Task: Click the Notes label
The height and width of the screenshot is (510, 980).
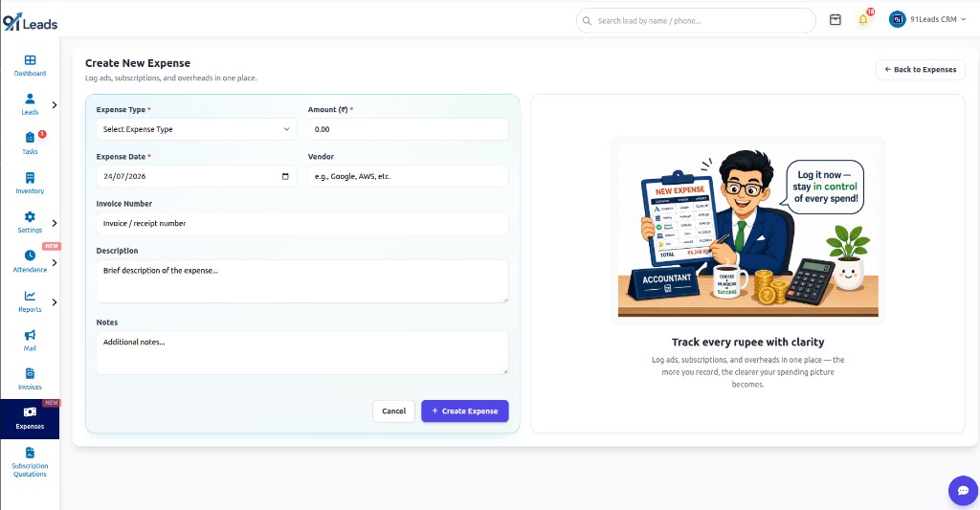Action: 107,322
